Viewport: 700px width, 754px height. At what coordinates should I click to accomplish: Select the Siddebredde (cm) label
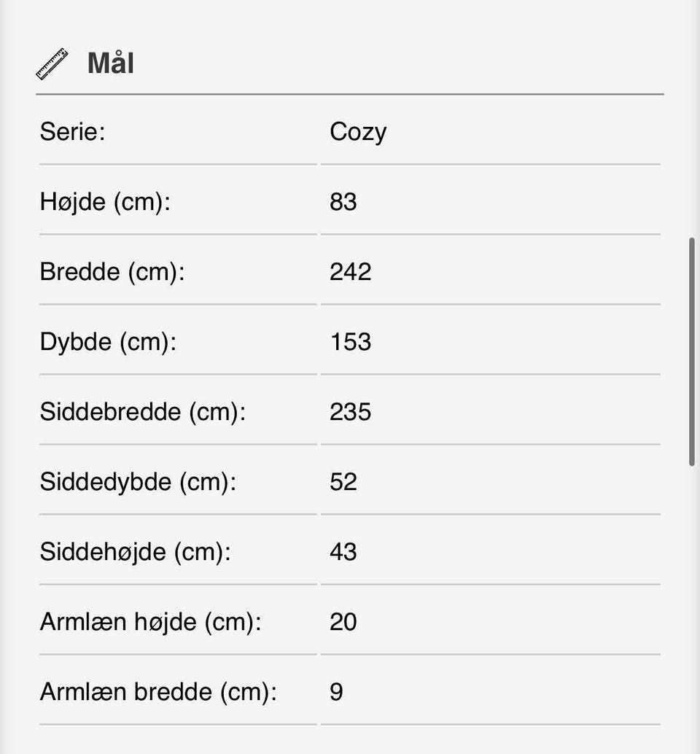(x=142, y=412)
